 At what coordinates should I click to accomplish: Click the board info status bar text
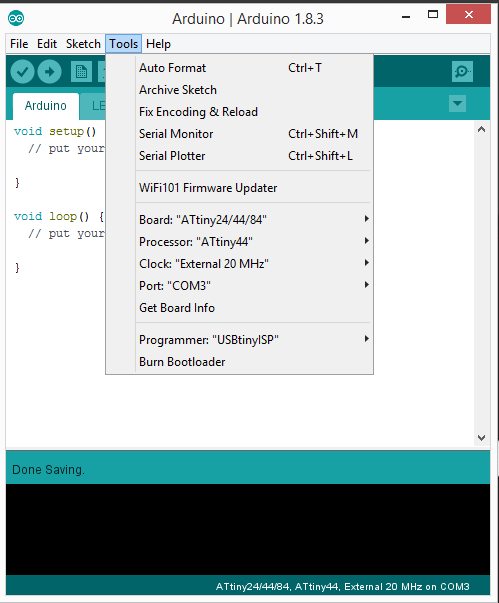[x=342, y=586]
